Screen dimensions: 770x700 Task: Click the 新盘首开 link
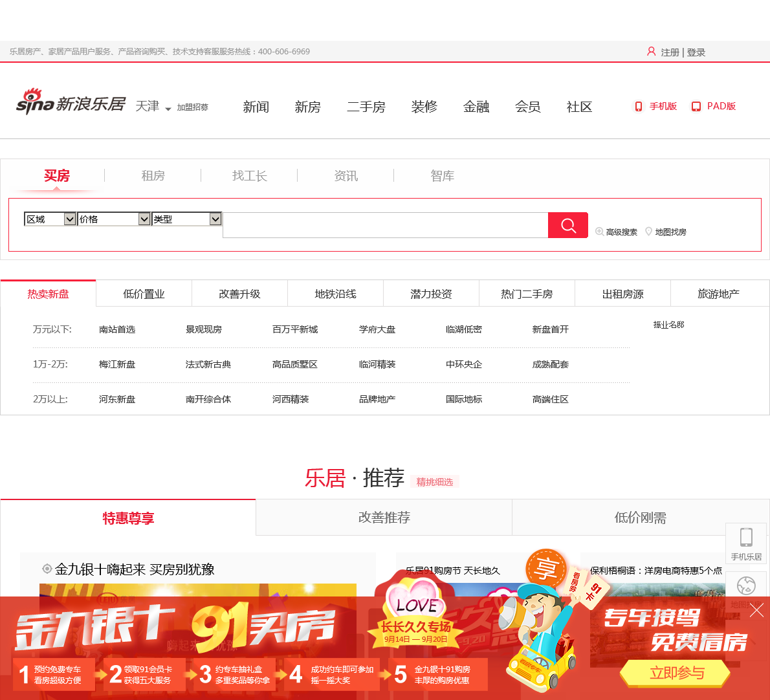point(551,329)
